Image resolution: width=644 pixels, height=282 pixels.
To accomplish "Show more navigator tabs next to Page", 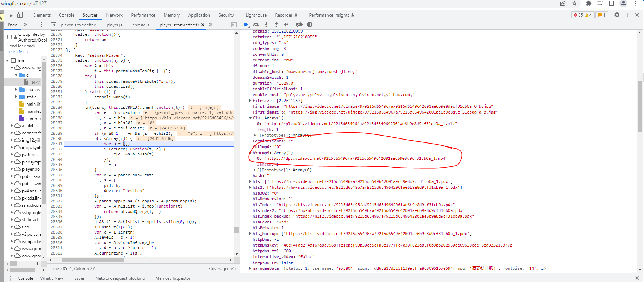I will [25, 25].
